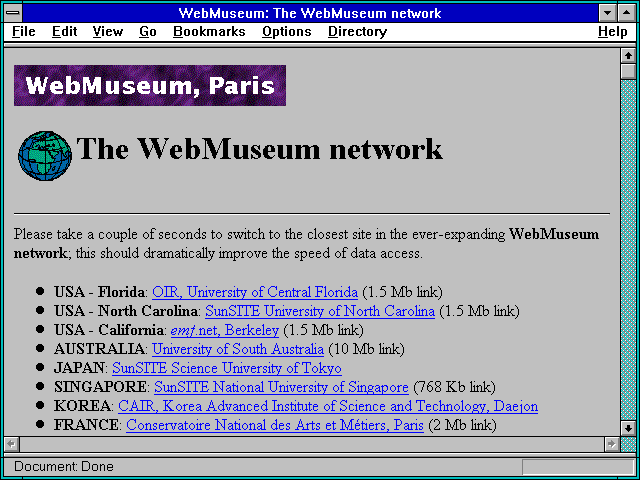Click the '(10 Mb link)' text

(x=367, y=349)
